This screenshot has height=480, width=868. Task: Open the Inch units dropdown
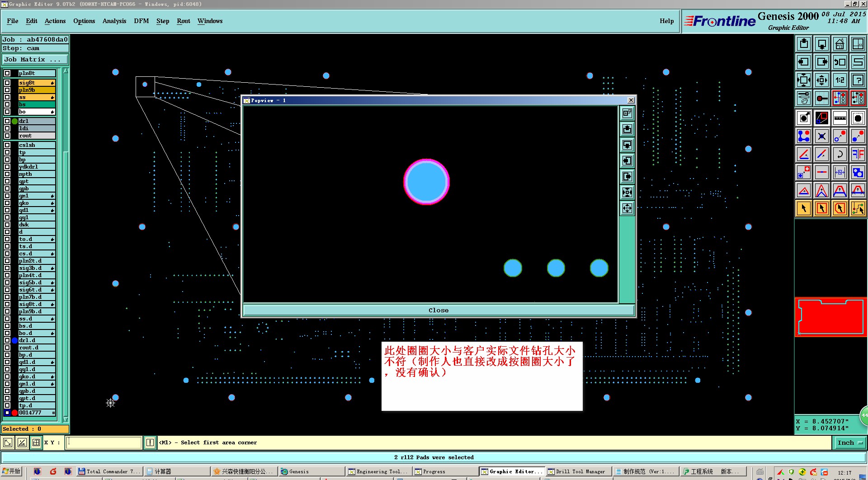849,443
